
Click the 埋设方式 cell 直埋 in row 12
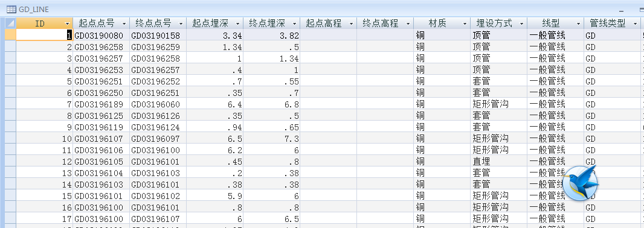499,161
